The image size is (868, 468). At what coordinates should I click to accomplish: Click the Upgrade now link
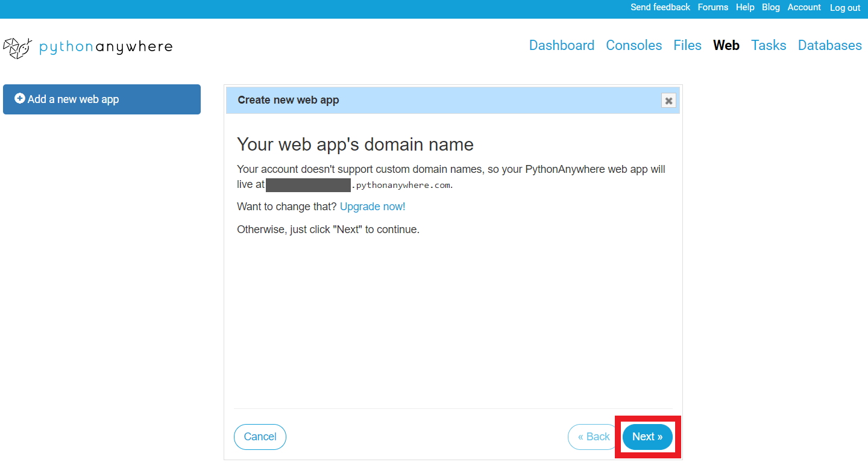tap(372, 206)
